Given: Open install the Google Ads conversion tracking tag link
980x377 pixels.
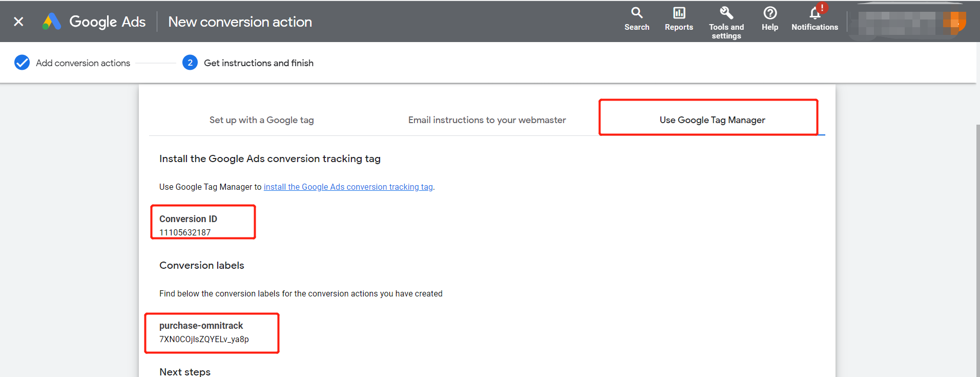Looking at the screenshot, I should click(x=348, y=187).
